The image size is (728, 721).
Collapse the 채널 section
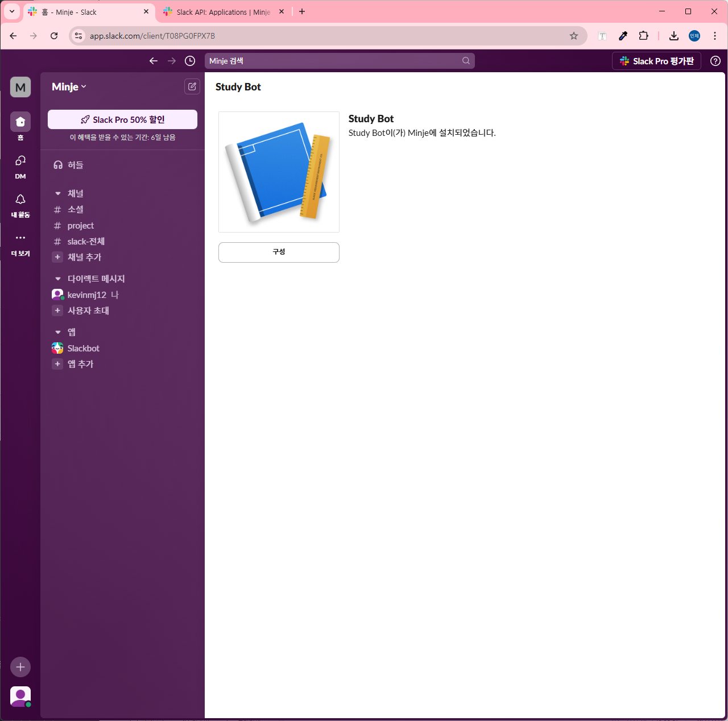58,193
